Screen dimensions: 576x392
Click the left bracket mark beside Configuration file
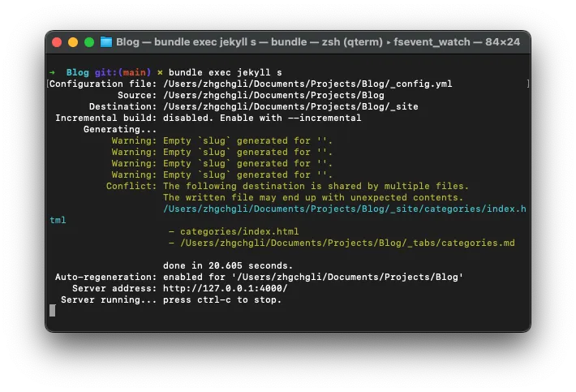[x=48, y=84]
